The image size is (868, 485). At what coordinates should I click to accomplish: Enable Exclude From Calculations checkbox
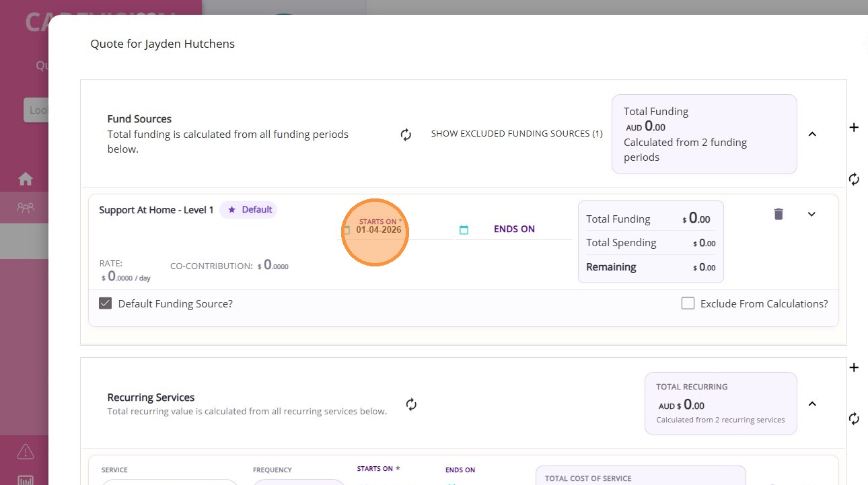(688, 303)
